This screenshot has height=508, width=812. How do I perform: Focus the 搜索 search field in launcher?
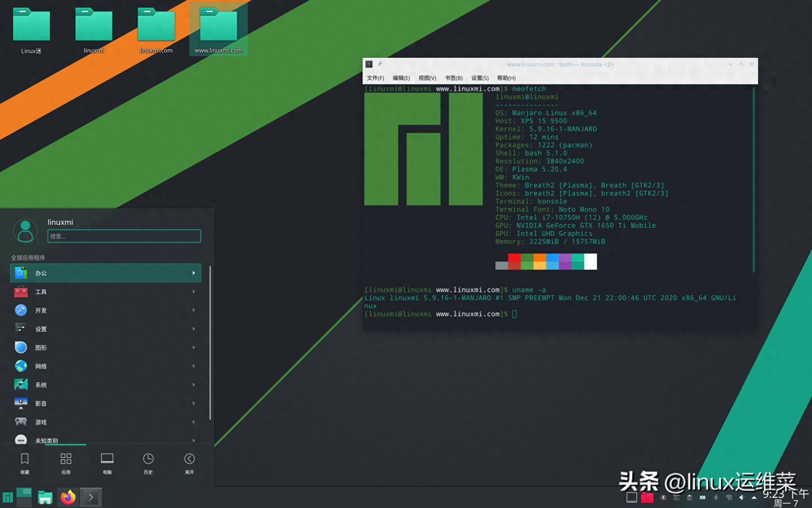click(124, 236)
